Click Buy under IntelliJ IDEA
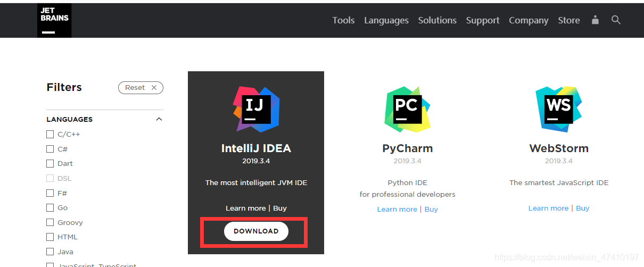The image size is (644, 267). tap(280, 208)
